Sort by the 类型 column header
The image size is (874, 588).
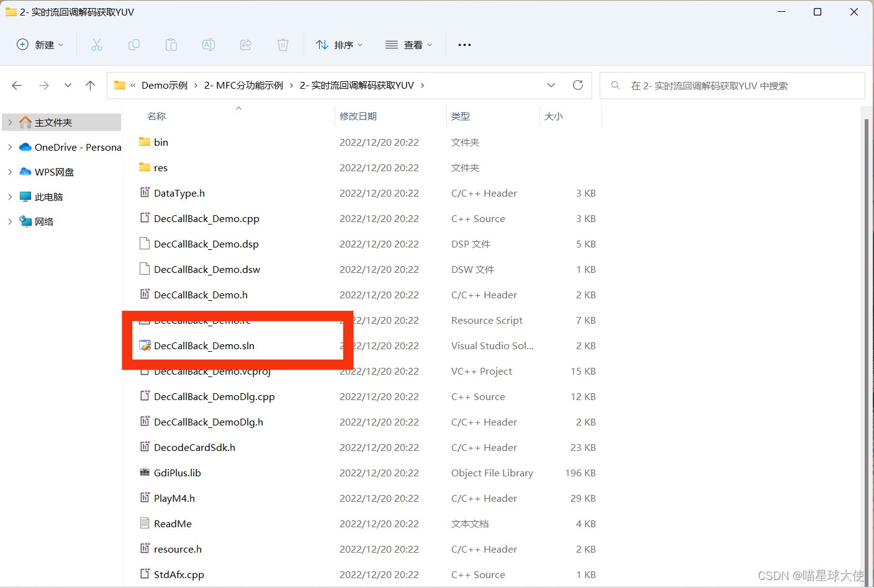click(x=461, y=117)
